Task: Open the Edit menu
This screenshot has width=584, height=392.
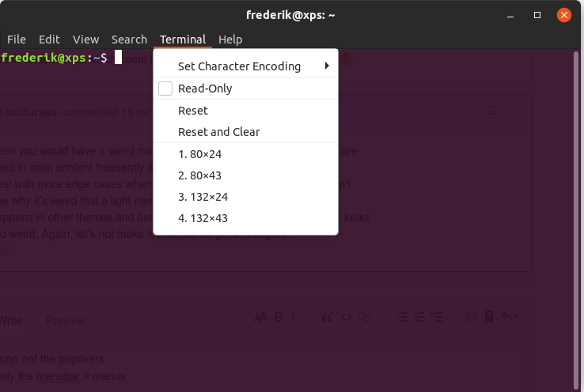Action: (49, 40)
